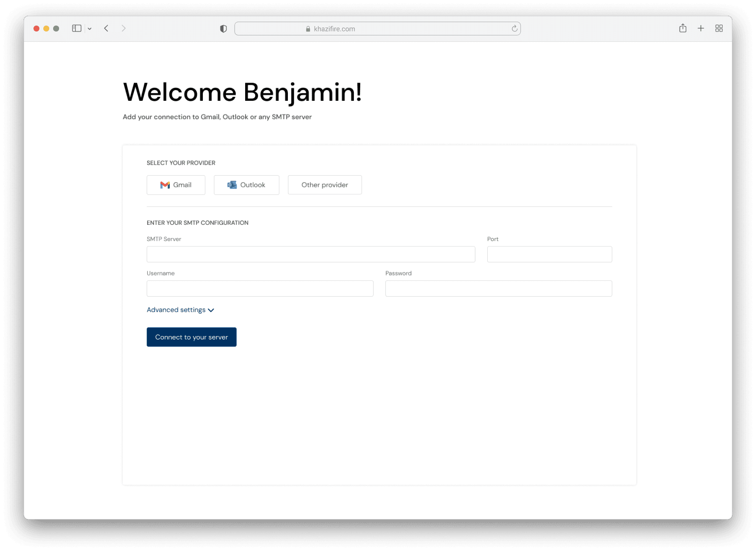Reload the page using the refresh icon
This screenshot has height=551, width=756.
coord(514,29)
